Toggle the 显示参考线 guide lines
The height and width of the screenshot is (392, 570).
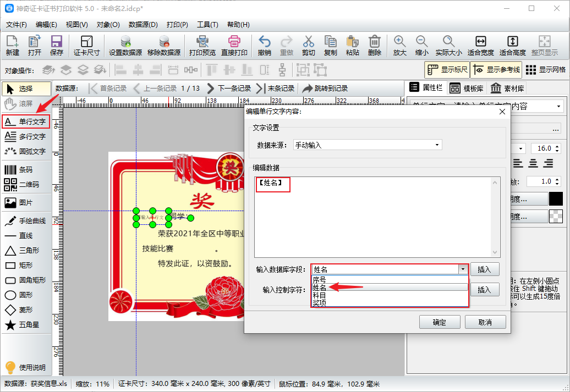[496, 70]
